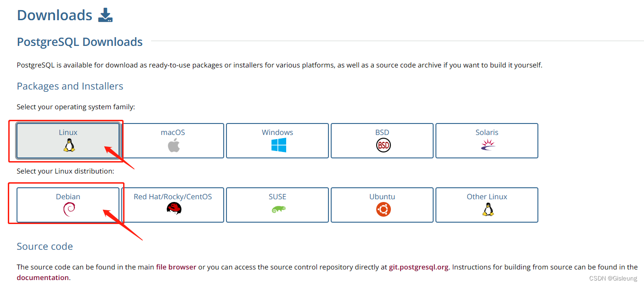This screenshot has width=644, height=286.
Task: Click the Linux Tux penguin icon
Action: click(x=68, y=146)
